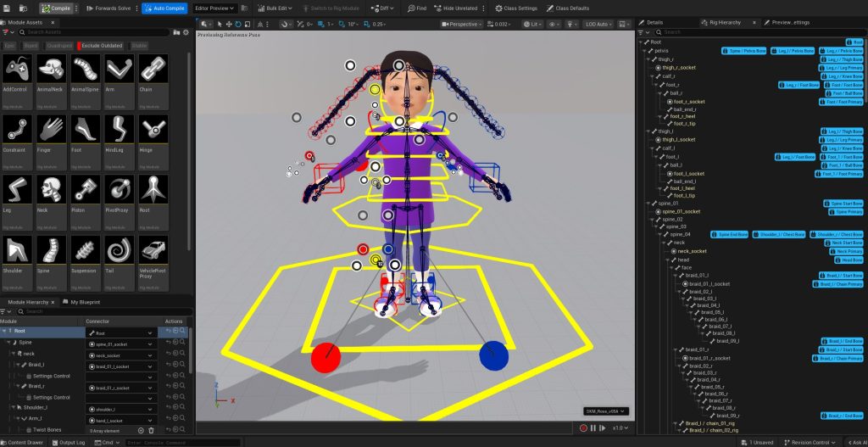Open asset settings gear in Module Assets
Screen dimensions: 868x447
pyautogui.click(x=185, y=32)
